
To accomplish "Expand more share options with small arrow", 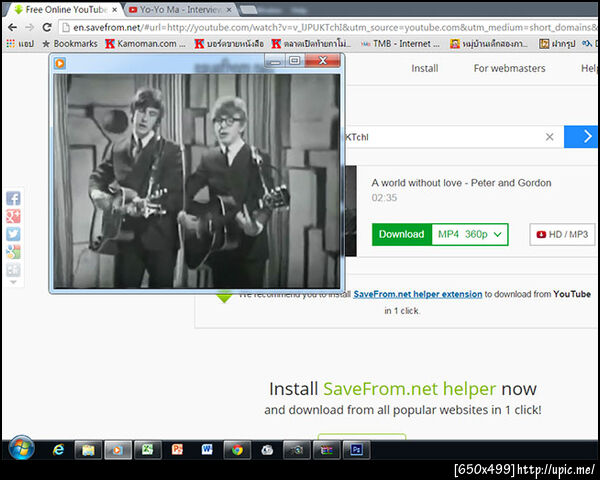I will click(13, 282).
